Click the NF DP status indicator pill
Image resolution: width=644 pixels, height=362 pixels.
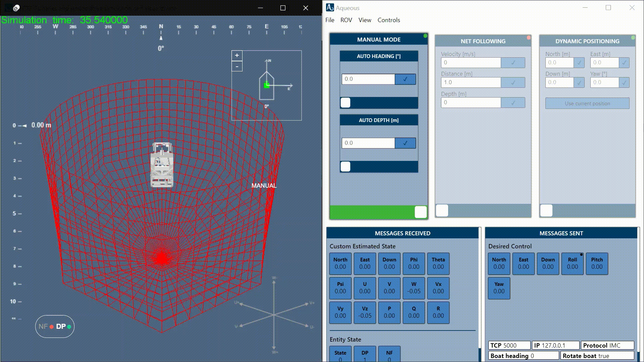pos(55,326)
